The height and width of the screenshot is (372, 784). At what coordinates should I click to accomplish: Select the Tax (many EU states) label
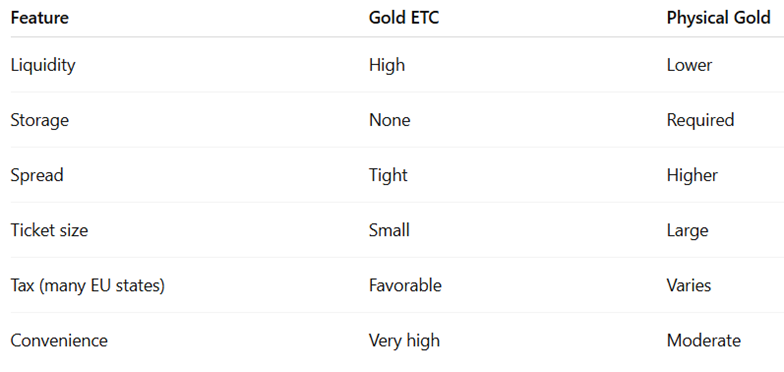click(88, 286)
